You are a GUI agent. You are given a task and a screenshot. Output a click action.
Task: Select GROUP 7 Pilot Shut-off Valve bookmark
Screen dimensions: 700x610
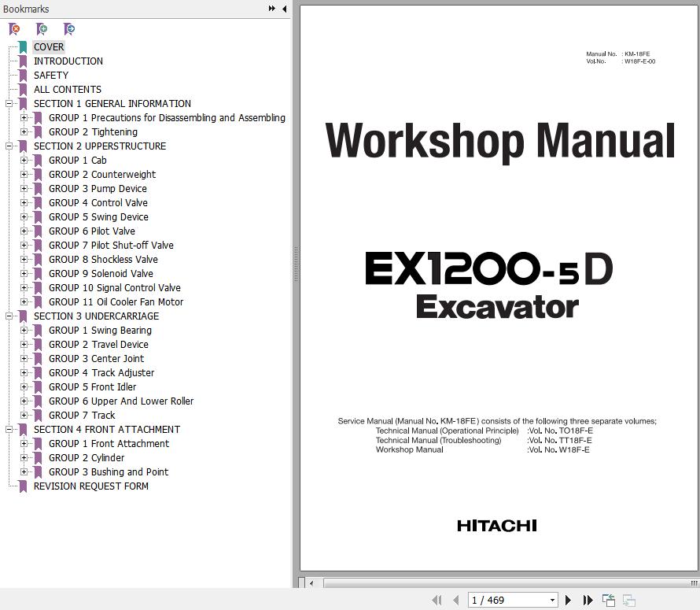point(111,246)
